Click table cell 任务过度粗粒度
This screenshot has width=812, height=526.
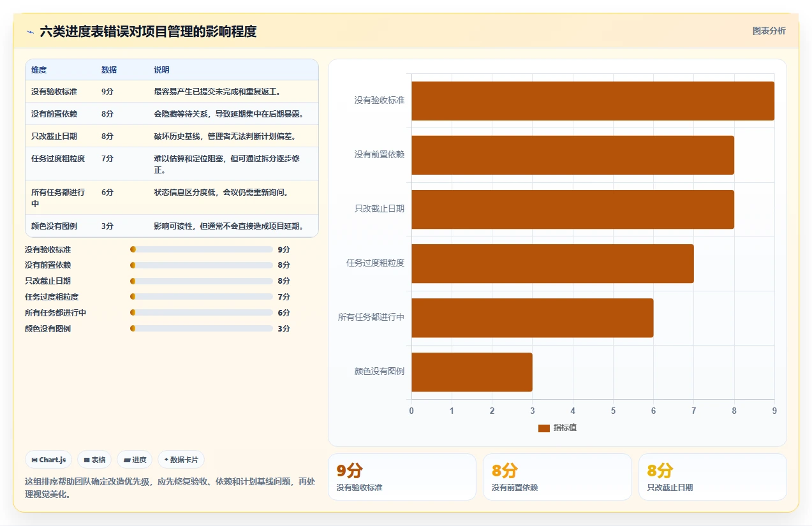[58, 159]
